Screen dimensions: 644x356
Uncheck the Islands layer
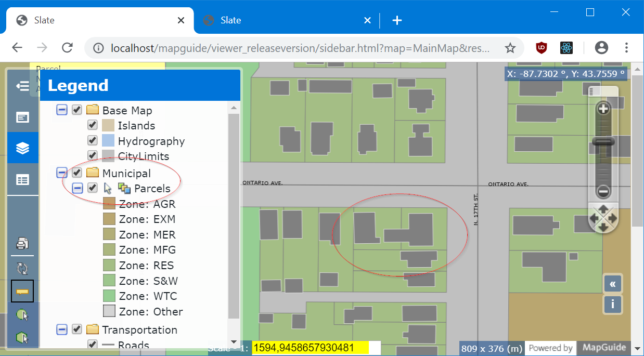92,125
